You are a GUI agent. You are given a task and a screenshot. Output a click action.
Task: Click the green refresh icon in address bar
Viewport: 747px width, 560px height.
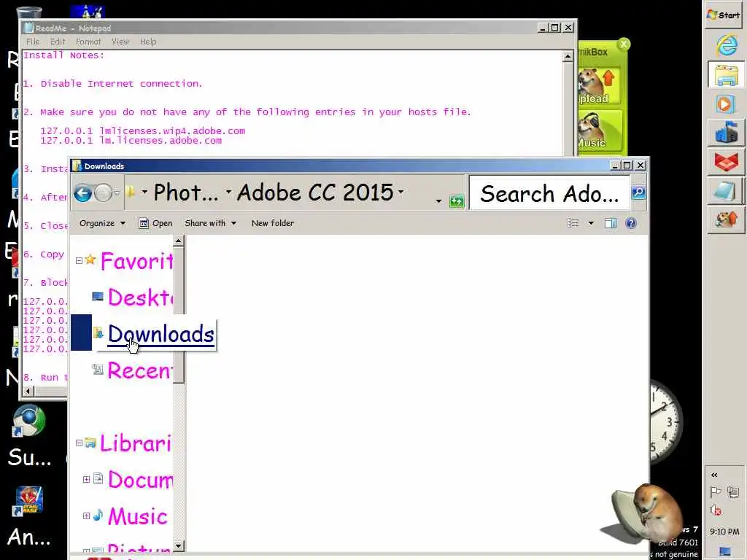click(457, 201)
